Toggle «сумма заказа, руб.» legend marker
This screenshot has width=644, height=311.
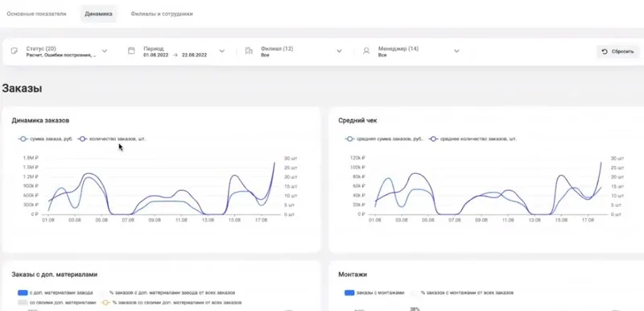pos(23,139)
